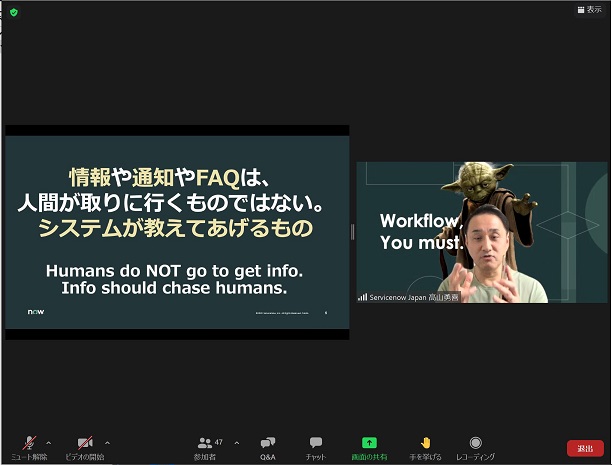The image size is (612, 465).
Task: Click the divider handle between slide and video
Action: point(353,232)
